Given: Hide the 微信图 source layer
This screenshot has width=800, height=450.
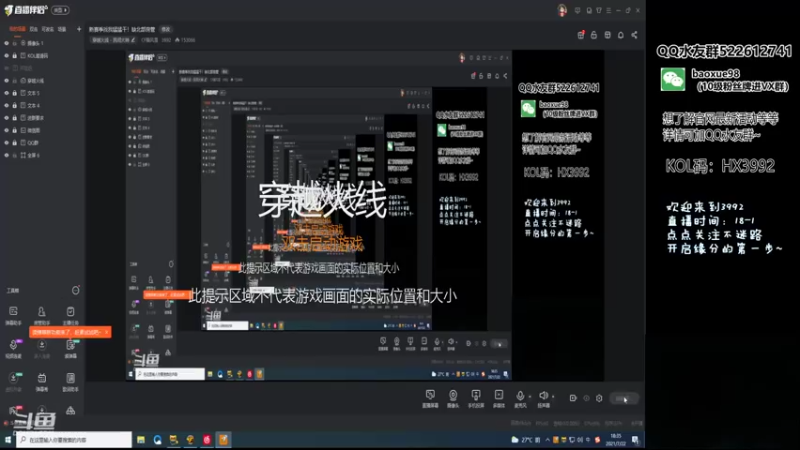Looking at the screenshot, I should 7,130.
